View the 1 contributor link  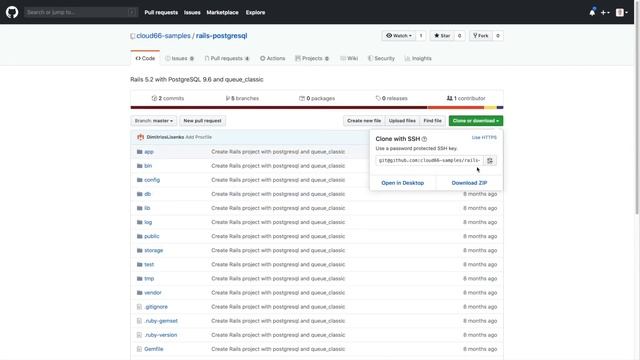[466, 98]
